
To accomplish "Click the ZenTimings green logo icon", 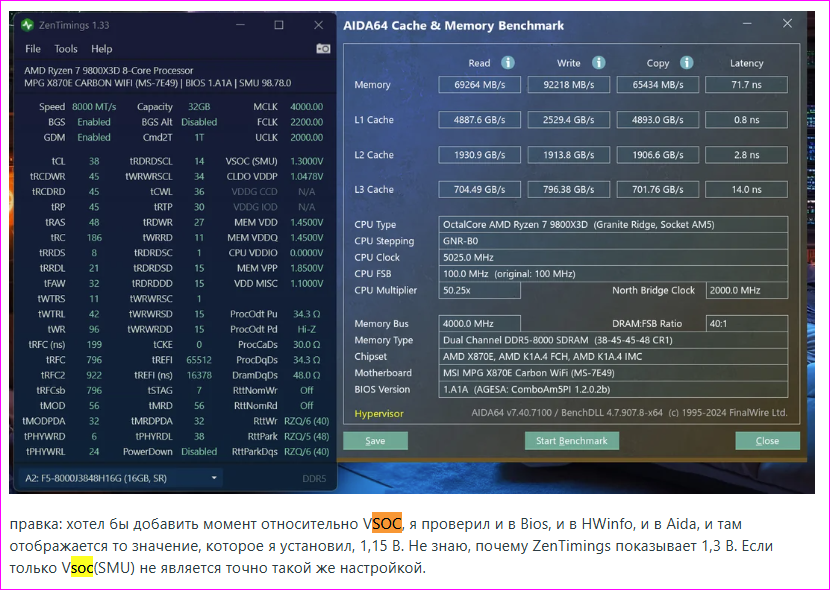I will (x=28, y=25).
